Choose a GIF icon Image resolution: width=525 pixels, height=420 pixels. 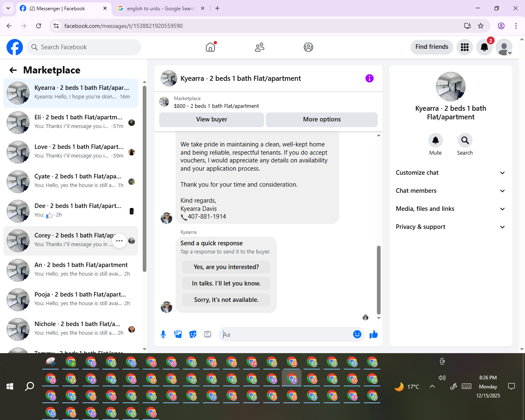(x=208, y=334)
